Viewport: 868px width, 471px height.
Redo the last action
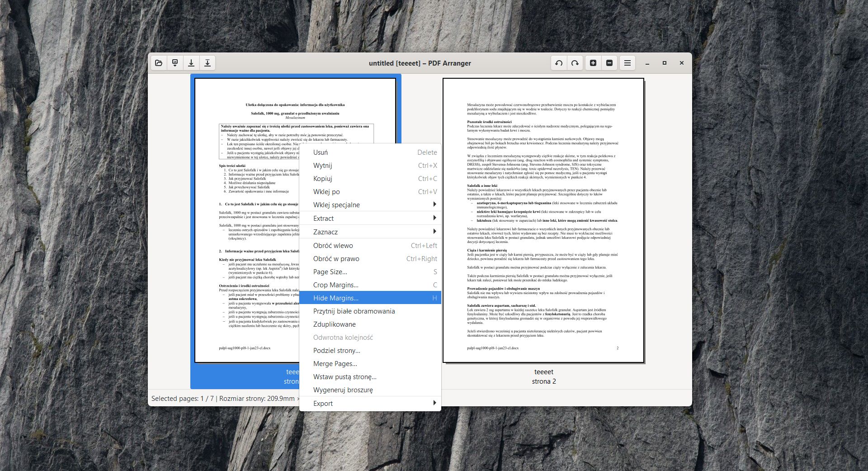[x=575, y=63]
